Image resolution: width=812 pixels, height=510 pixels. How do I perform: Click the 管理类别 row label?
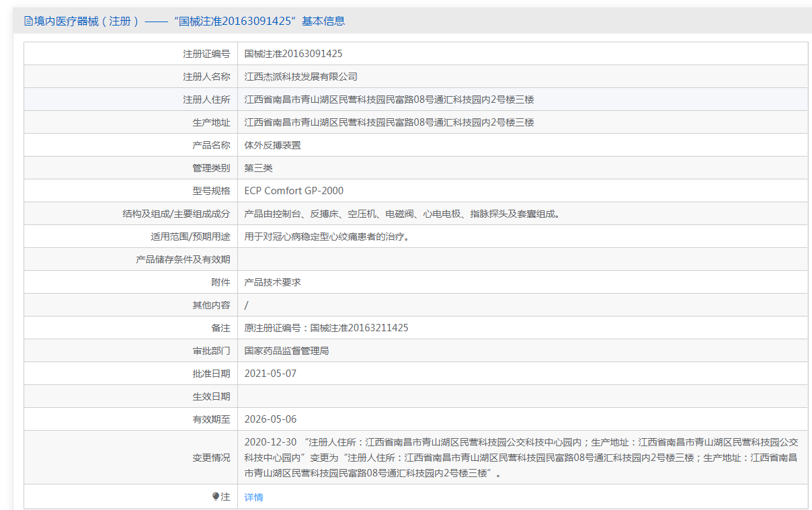coord(211,168)
